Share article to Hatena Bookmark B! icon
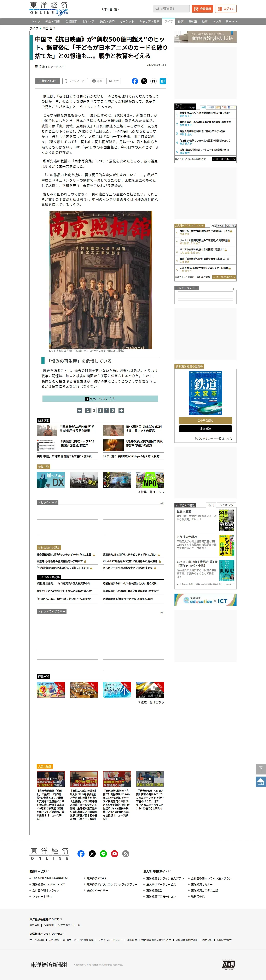 [162, 81]
